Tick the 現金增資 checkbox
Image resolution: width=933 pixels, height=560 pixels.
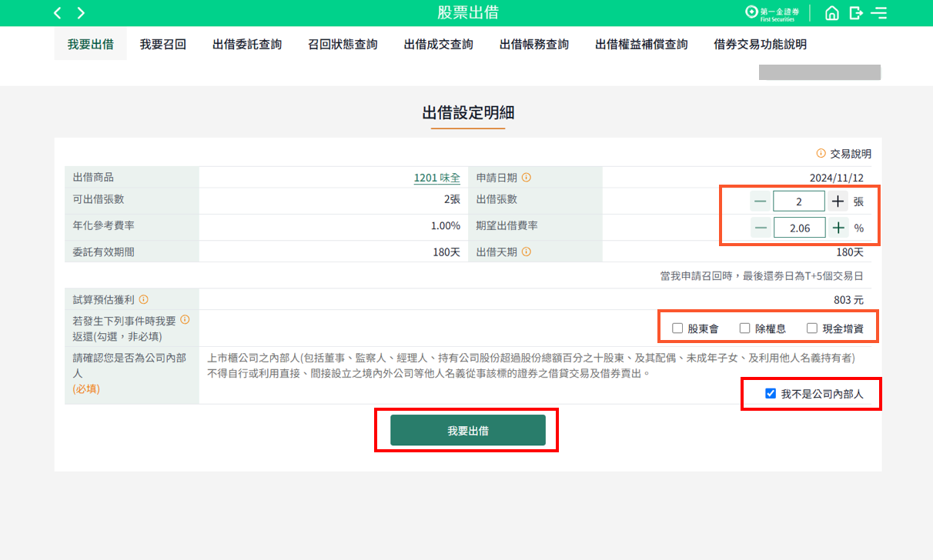click(x=812, y=328)
